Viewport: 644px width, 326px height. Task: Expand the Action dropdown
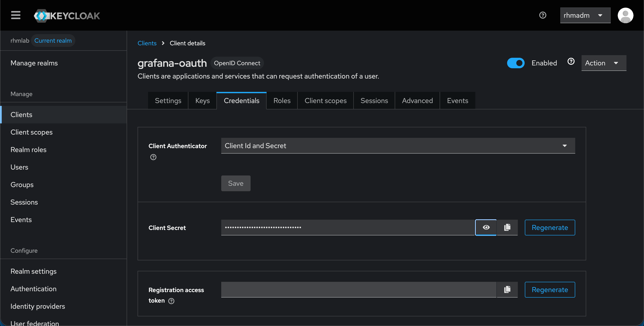click(x=603, y=63)
